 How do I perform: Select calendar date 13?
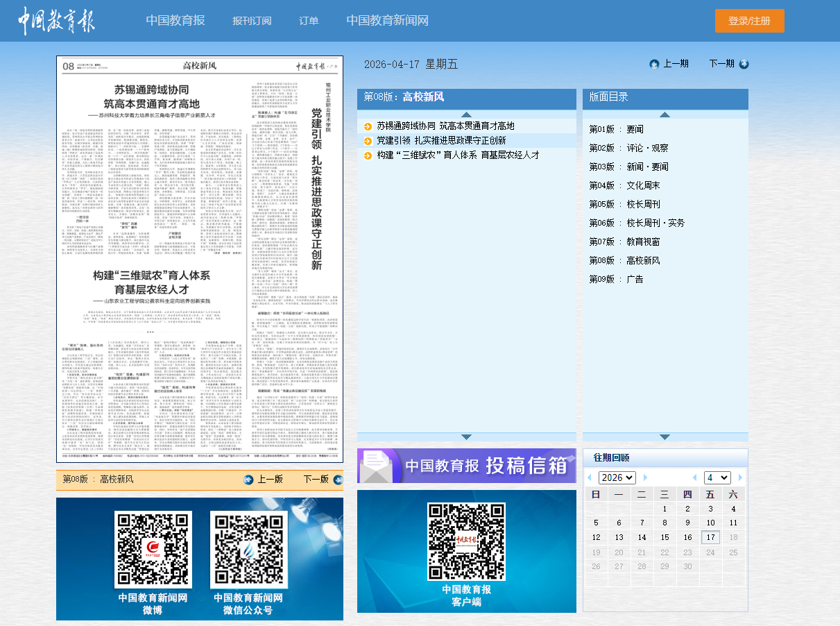coord(619,537)
